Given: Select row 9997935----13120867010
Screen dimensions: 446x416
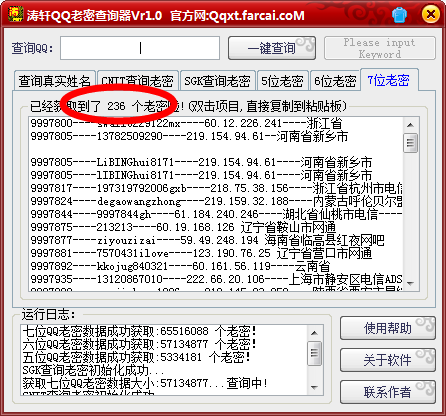Looking at the screenshot, I should 216,279.
